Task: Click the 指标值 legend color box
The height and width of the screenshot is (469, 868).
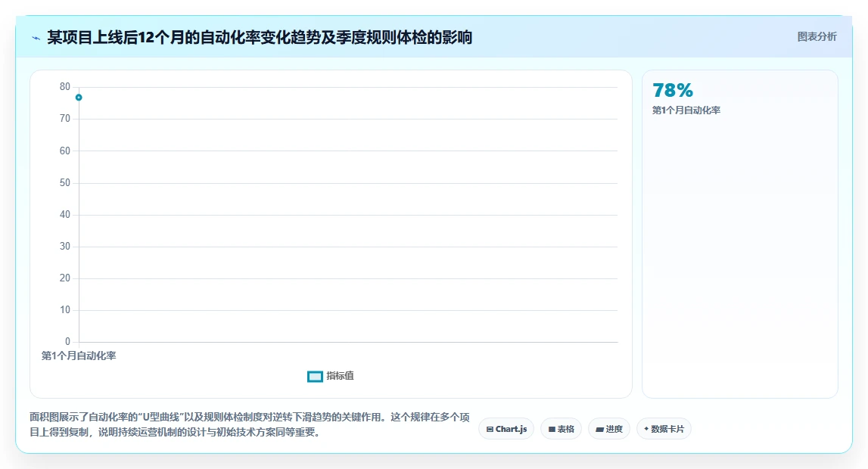Action: (315, 377)
